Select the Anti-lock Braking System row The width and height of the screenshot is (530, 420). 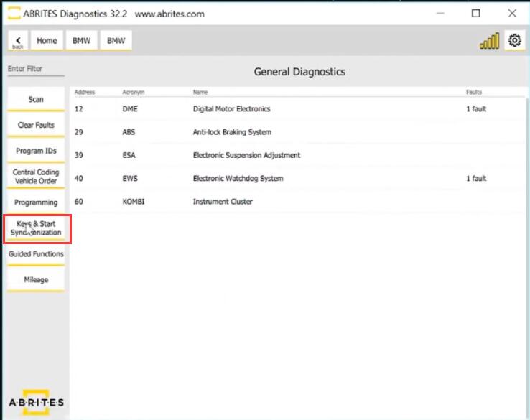(x=298, y=132)
